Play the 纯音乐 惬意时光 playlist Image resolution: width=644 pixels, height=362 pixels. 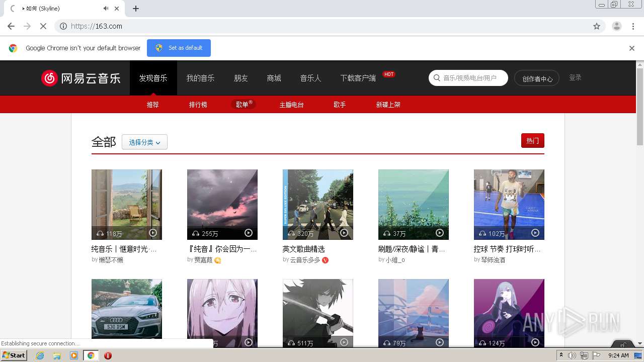[x=153, y=233]
